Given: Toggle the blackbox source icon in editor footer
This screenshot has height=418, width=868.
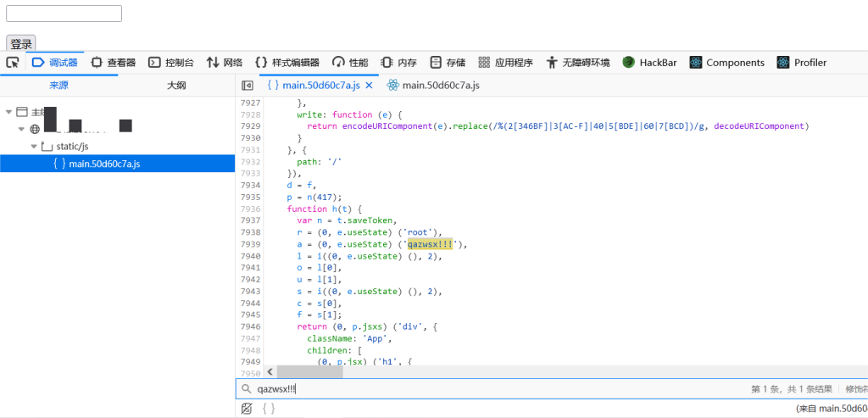Looking at the screenshot, I should tap(247, 409).
